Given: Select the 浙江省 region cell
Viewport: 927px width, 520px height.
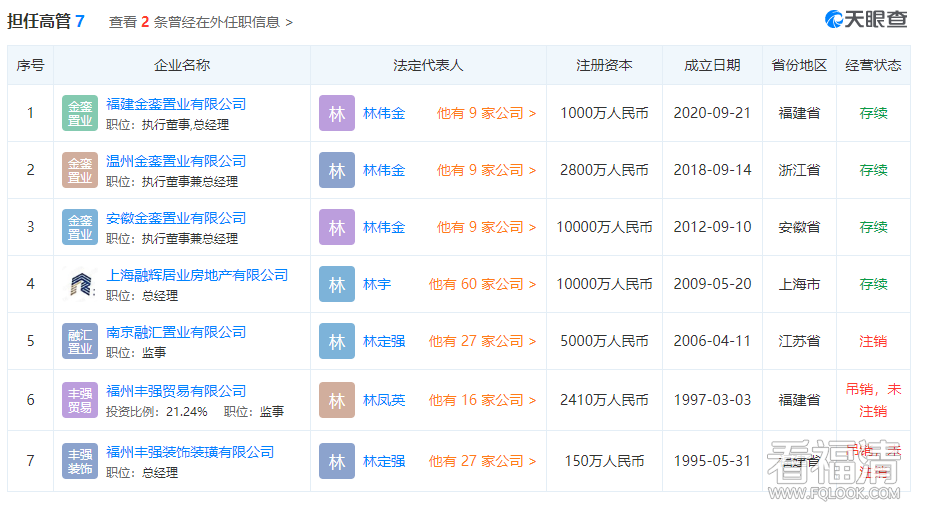Looking at the screenshot, I should [x=799, y=170].
